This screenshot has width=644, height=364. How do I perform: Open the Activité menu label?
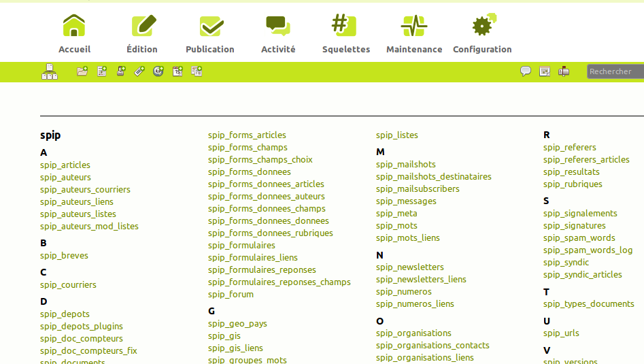(x=278, y=49)
